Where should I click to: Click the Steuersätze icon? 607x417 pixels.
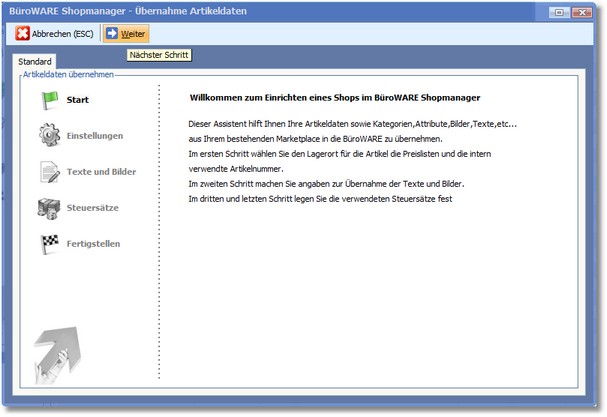(x=49, y=208)
